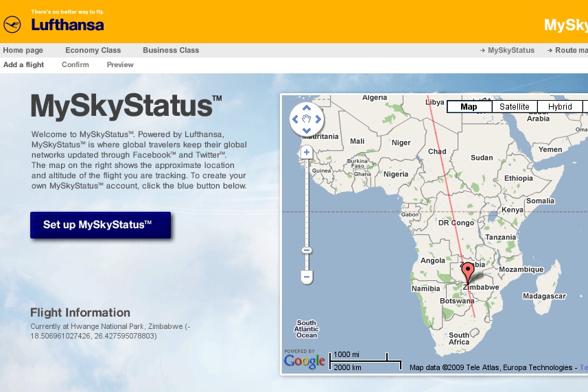Click the Flight Information heading
Viewport: 588px width, 392px height.
(x=80, y=313)
